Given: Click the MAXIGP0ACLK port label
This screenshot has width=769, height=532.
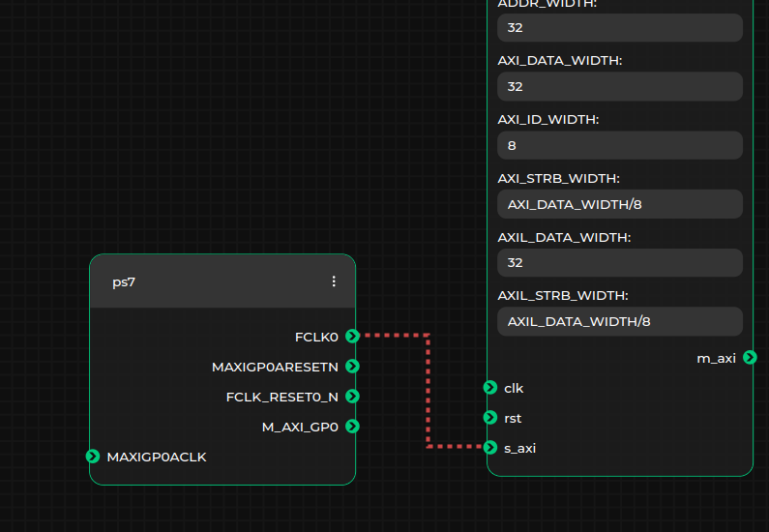Looking at the screenshot, I should point(157,457).
